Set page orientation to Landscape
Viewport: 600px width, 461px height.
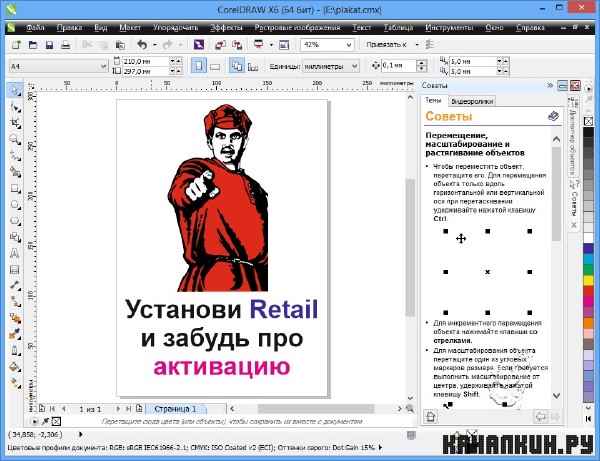[215, 67]
